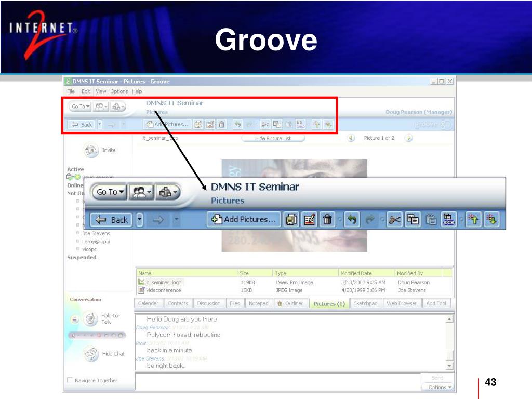
Task: Click the green undo arrow in the enlarged callout
Action: point(352,220)
